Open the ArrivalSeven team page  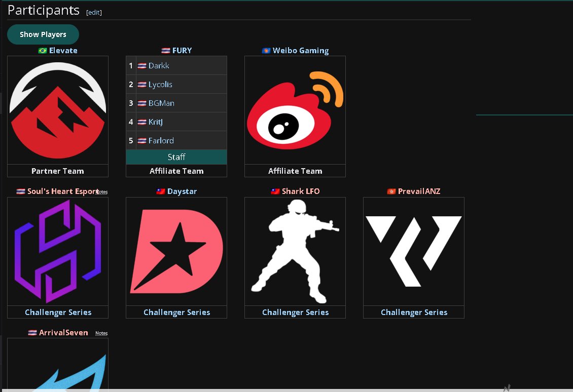point(63,333)
